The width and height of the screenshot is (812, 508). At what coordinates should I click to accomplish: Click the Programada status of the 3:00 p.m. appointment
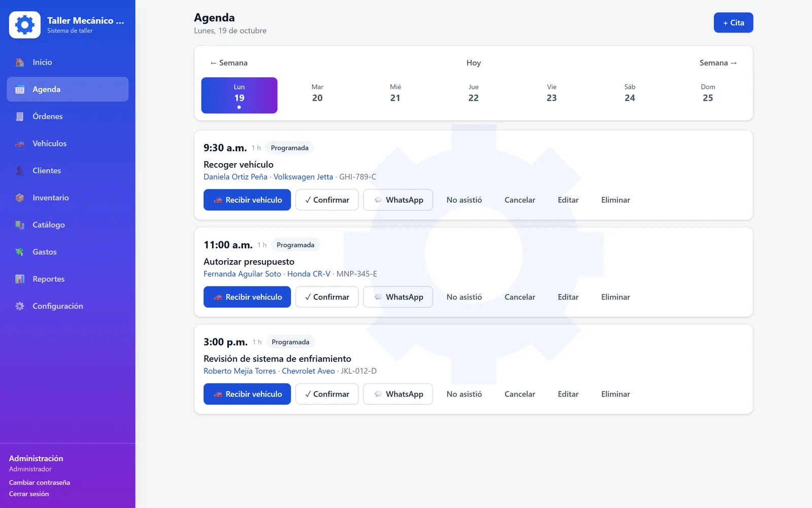point(290,342)
